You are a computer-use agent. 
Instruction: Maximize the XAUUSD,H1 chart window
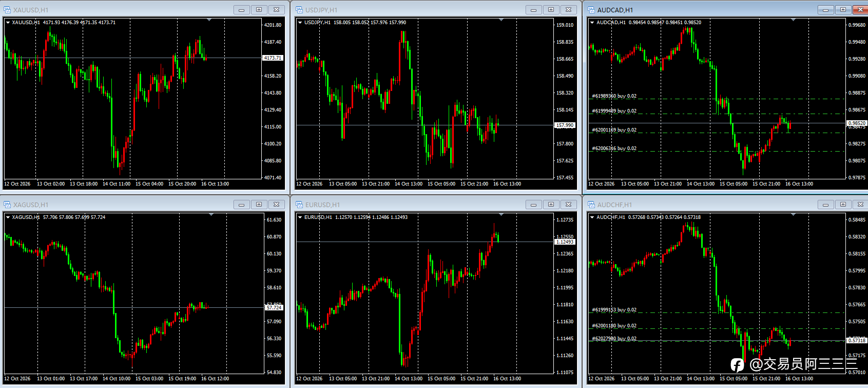[259, 10]
